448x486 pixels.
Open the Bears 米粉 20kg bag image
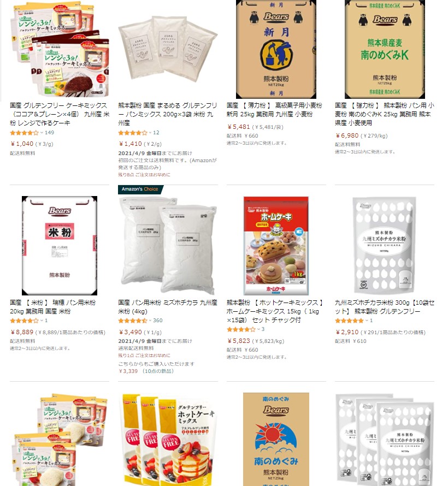(x=60, y=246)
